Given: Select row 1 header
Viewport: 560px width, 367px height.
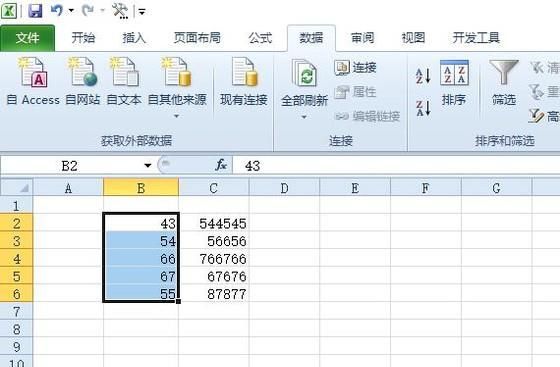Looking at the screenshot, I should pyautogui.click(x=16, y=206).
